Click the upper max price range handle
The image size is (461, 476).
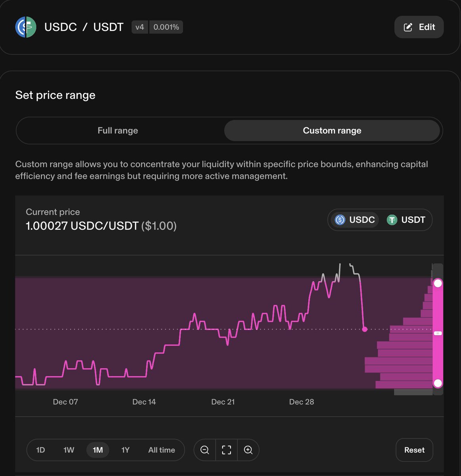point(438,283)
